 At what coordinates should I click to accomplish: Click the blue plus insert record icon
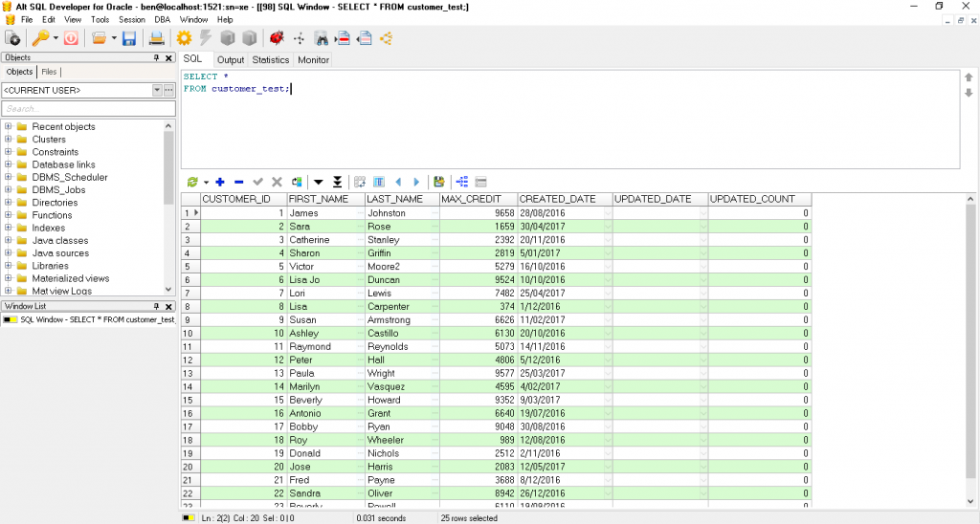point(220,182)
